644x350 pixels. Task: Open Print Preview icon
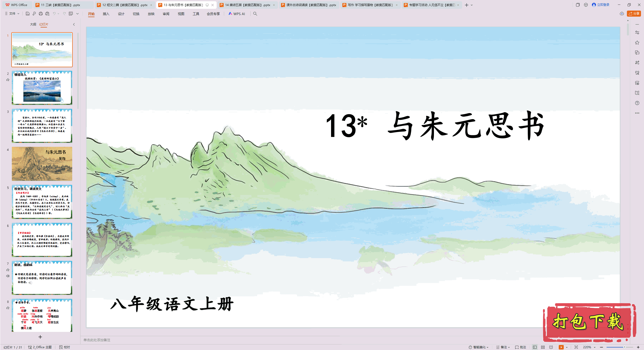pyautogui.click(x=47, y=14)
